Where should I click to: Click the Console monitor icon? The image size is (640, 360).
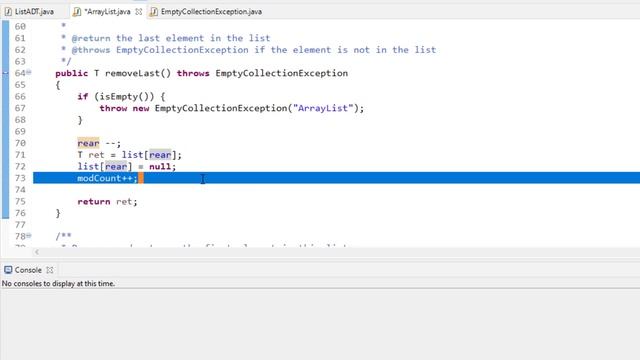[8, 270]
